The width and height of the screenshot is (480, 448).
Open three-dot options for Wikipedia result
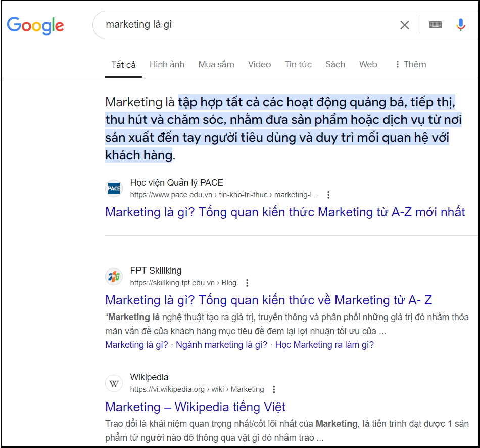pos(274,389)
